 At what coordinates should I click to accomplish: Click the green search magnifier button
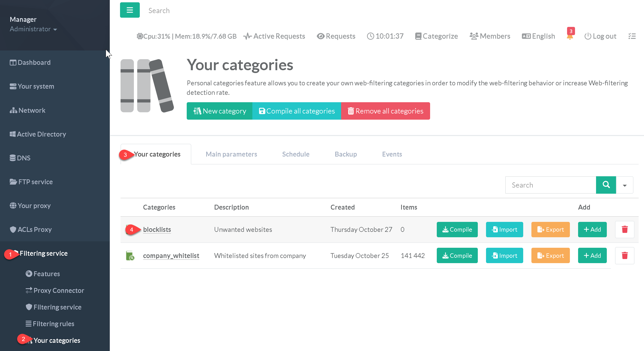606,185
